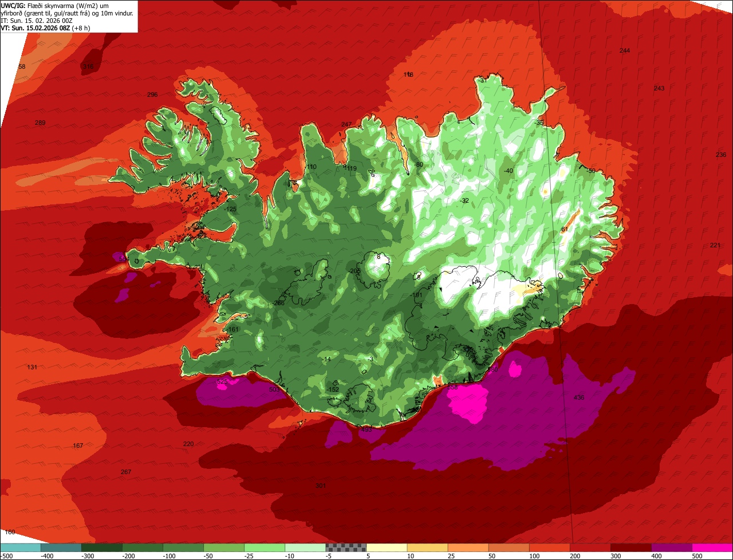Click the 'IT: Sun. 15. 02. 2026 00Z' line

pyautogui.click(x=37, y=20)
